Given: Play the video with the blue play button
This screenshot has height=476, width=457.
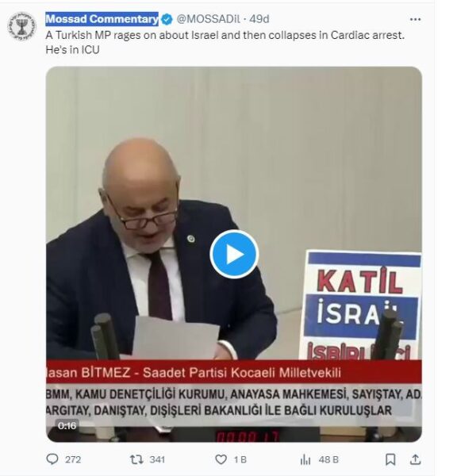Looking at the screenshot, I should tap(234, 254).
